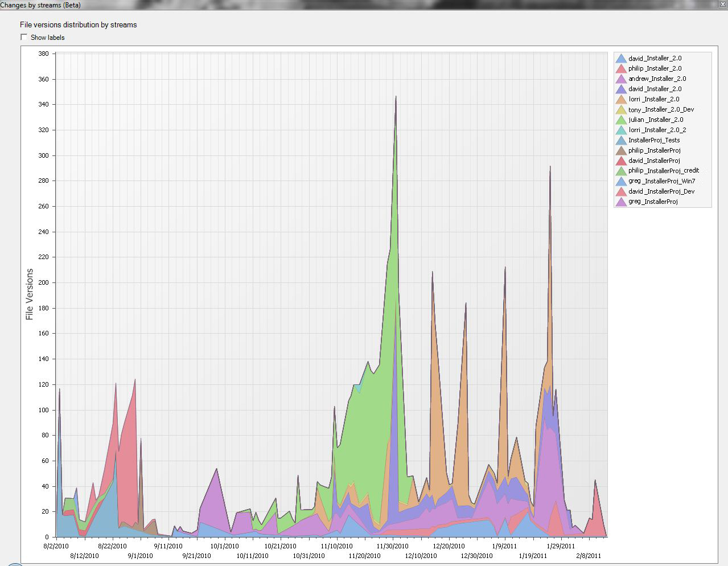Select the david_InstallerProj_Dev legend label

pos(661,191)
